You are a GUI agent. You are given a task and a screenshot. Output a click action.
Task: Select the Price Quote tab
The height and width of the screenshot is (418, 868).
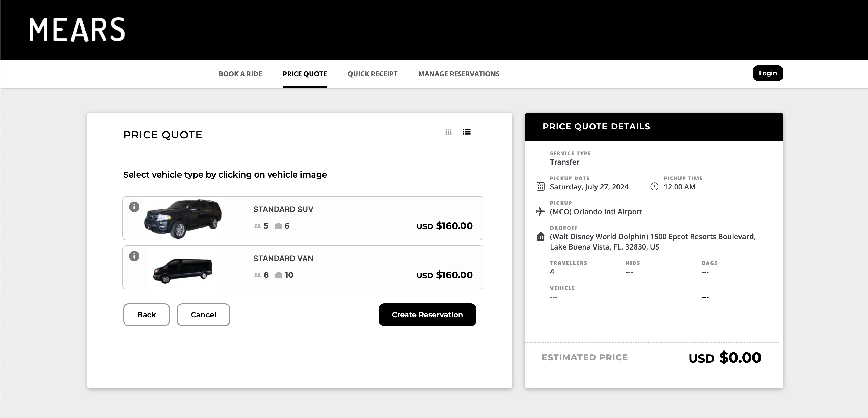click(305, 74)
